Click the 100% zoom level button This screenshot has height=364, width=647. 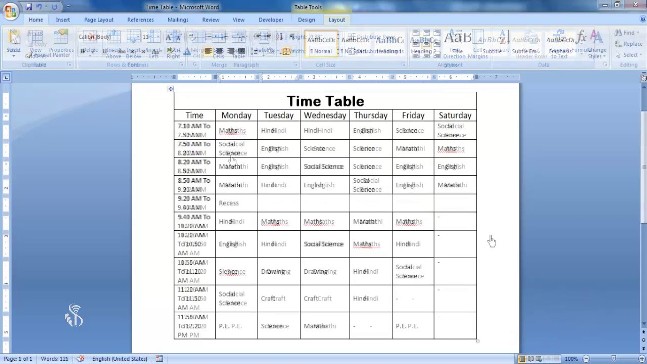(571, 359)
